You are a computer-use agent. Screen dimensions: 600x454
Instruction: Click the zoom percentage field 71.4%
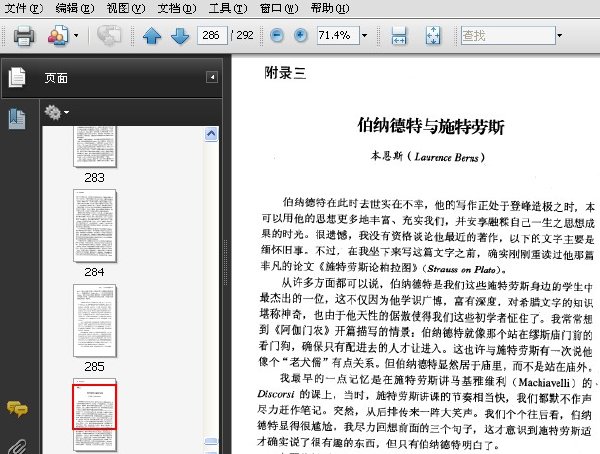[338, 36]
